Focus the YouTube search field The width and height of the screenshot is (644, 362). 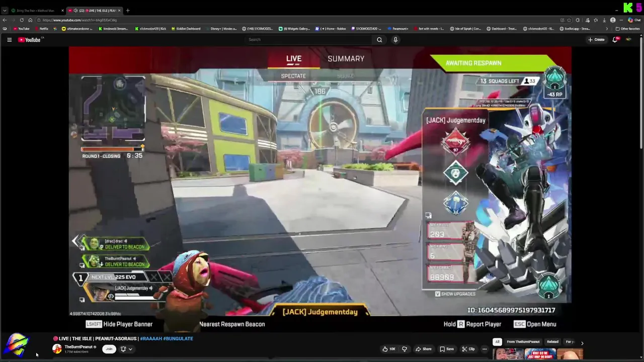tap(309, 40)
